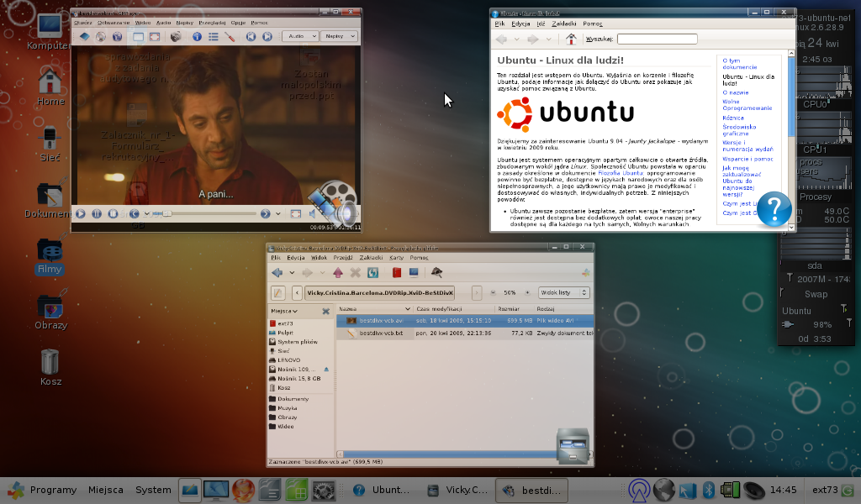861x504 pixels.
Task: Toggle compact mode in player toolbar
Action: [138, 37]
